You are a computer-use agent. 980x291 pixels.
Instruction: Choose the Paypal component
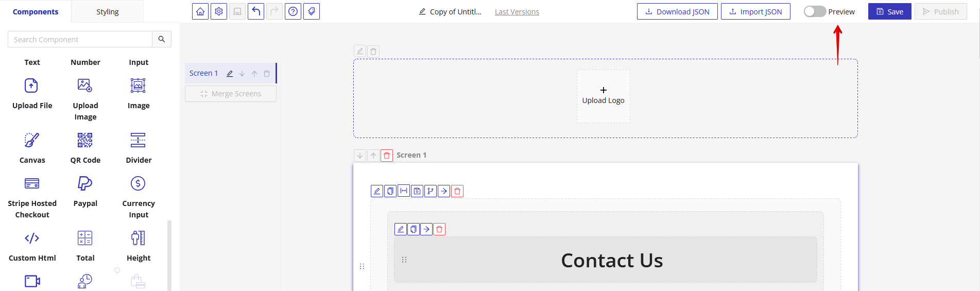click(85, 183)
